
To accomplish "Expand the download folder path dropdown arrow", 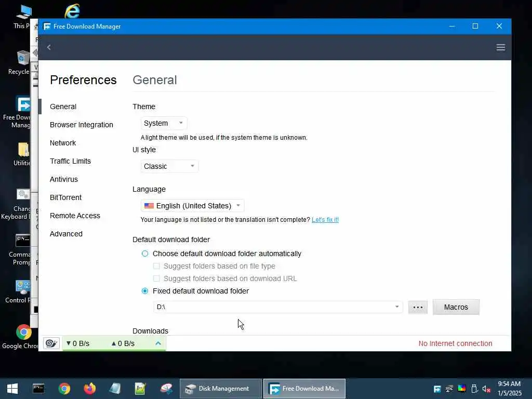I will point(396,307).
